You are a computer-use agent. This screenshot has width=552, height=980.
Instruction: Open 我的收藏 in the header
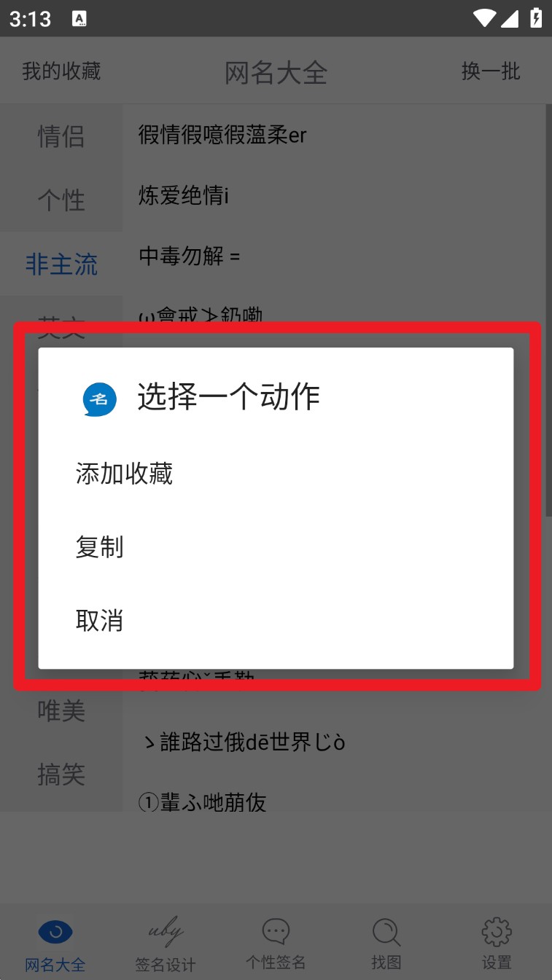[61, 71]
